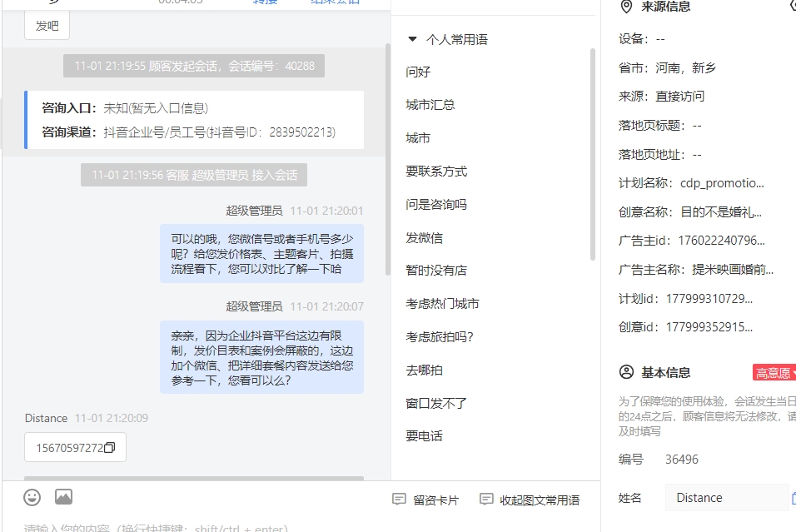Select the 窗口发不了 quick phrase
The image size is (796, 532).
click(436, 403)
